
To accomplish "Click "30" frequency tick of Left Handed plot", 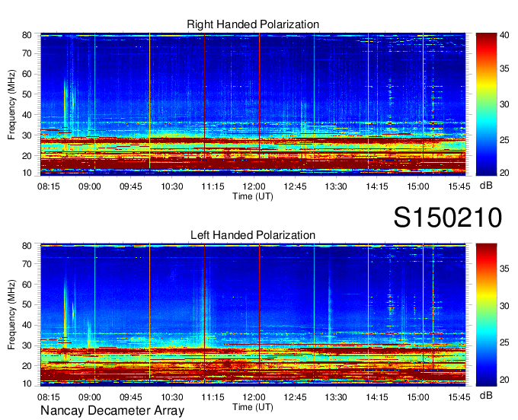I will point(27,345).
